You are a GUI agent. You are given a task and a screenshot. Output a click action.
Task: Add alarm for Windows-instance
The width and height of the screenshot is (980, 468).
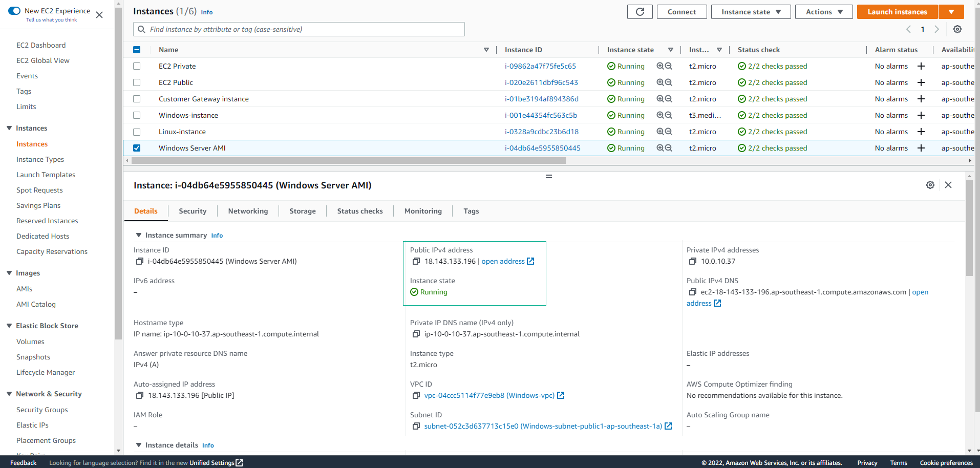[x=921, y=115]
